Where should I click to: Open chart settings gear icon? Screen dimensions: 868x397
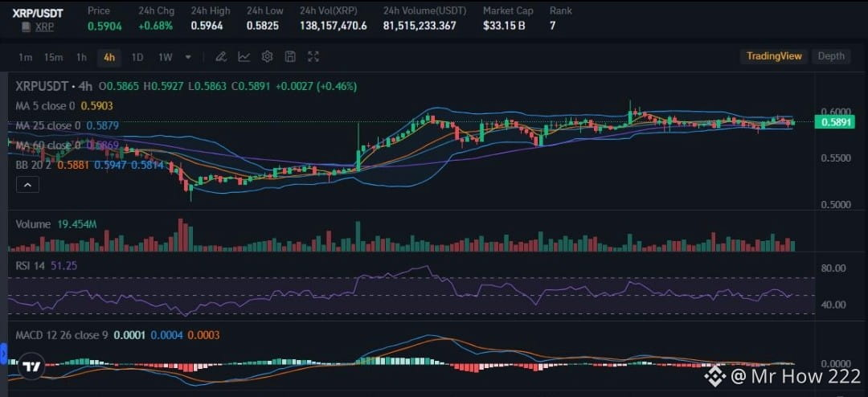(x=268, y=56)
